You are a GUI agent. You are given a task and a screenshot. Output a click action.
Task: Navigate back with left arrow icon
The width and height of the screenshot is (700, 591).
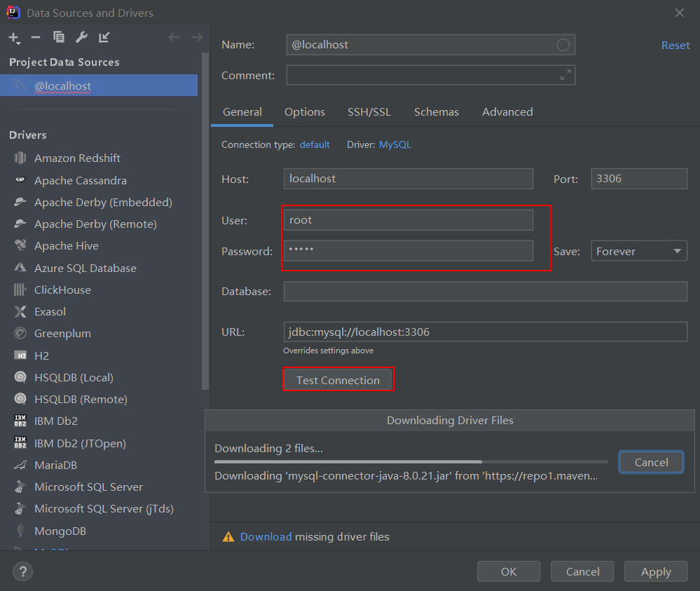click(174, 37)
